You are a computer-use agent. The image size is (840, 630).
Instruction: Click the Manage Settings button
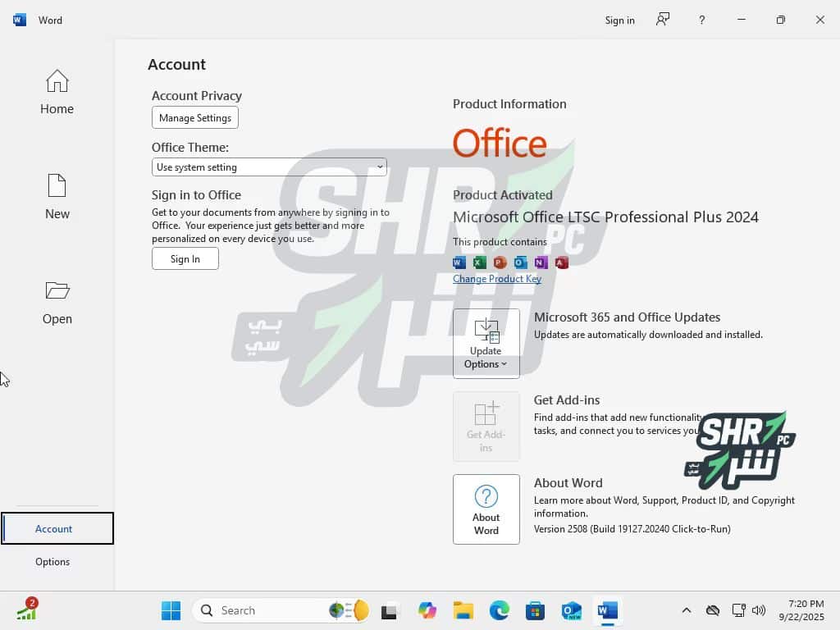click(x=195, y=118)
